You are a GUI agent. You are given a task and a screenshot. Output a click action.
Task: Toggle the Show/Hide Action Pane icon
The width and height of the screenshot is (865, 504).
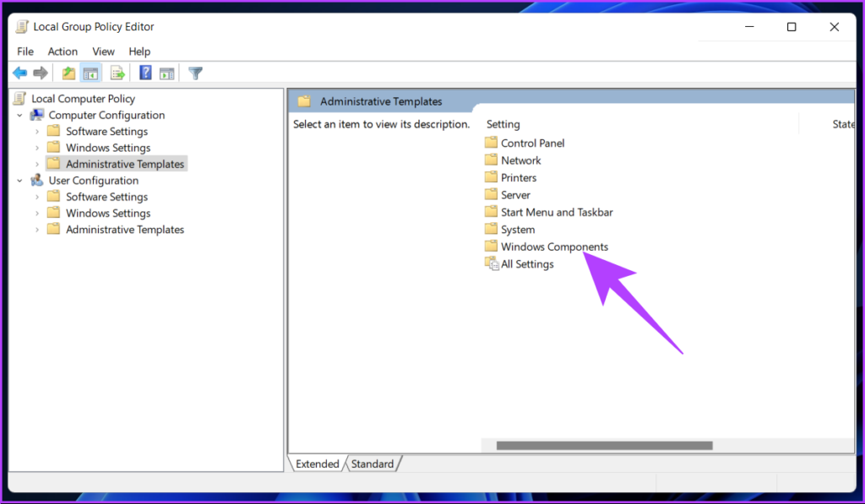(x=167, y=73)
